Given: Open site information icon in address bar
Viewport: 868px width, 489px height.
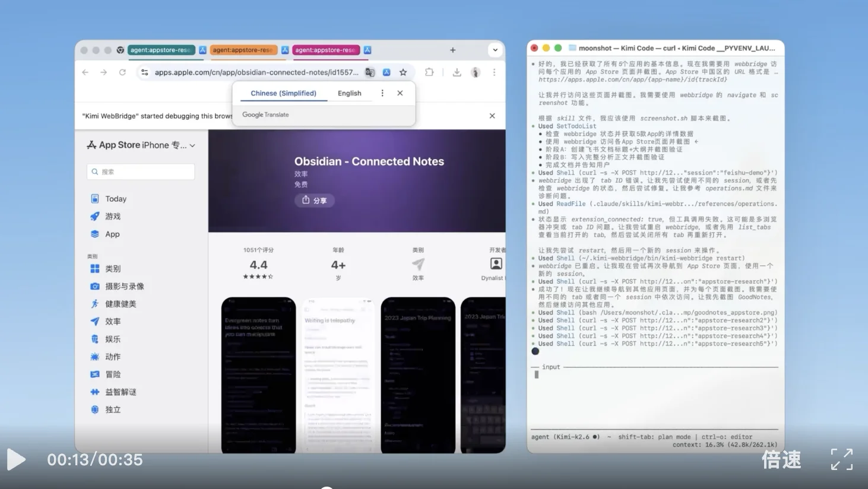Looking at the screenshot, I should 144,72.
